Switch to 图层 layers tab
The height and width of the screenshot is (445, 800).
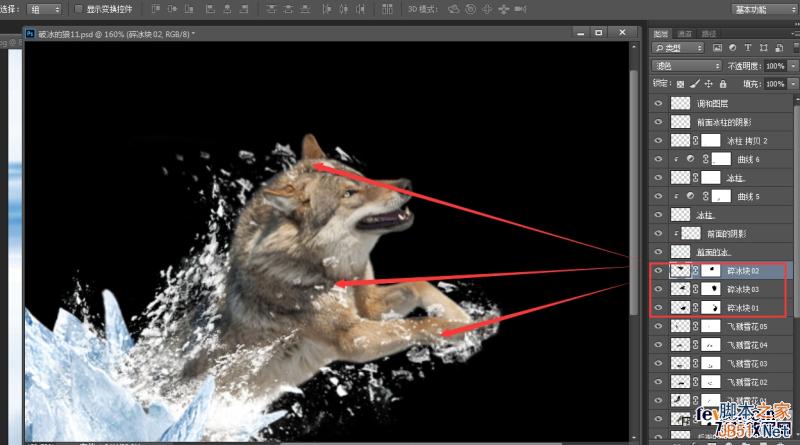pos(661,34)
